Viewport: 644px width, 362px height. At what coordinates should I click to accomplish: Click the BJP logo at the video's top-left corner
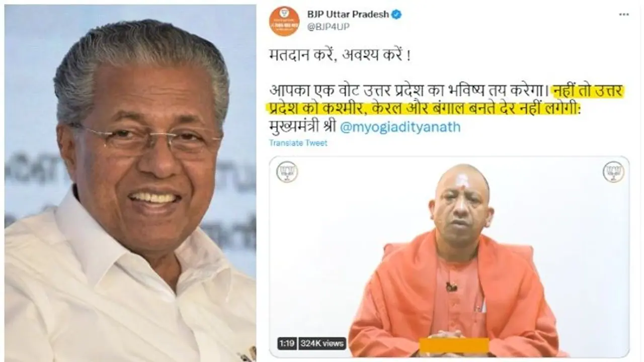point(287,172)
